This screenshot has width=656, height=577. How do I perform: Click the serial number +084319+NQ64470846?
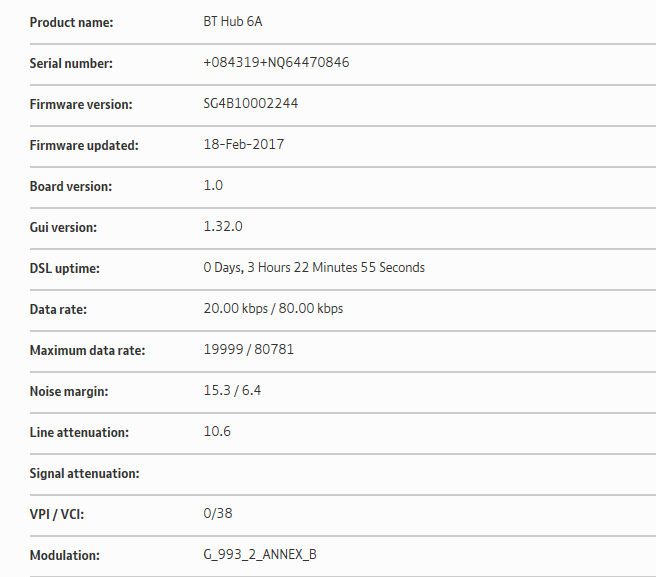[x=276, y=63]
